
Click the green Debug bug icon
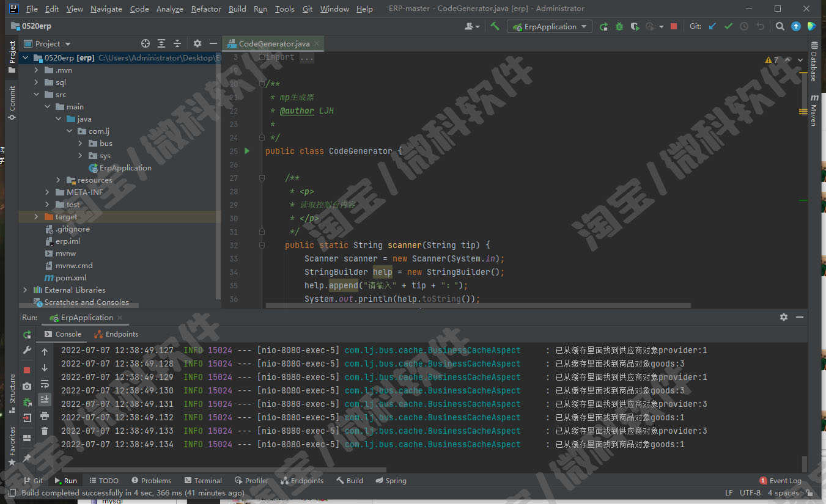click(619, 26)
